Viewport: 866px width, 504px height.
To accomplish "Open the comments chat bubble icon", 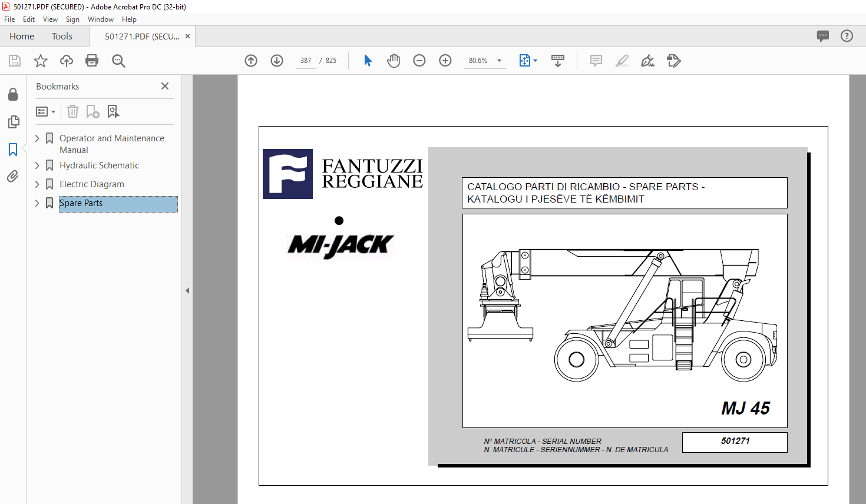I will (x=823, y=36).
